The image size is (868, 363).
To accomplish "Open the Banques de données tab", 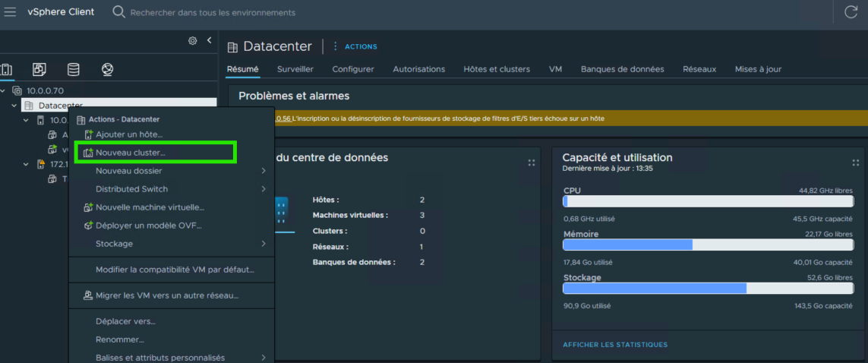I will (622, 69).
